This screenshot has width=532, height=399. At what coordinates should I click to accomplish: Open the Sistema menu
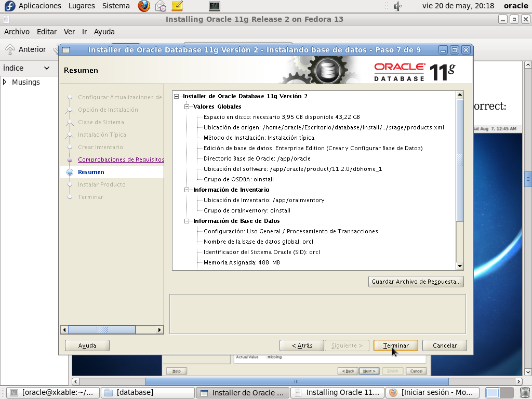point(116,6)
